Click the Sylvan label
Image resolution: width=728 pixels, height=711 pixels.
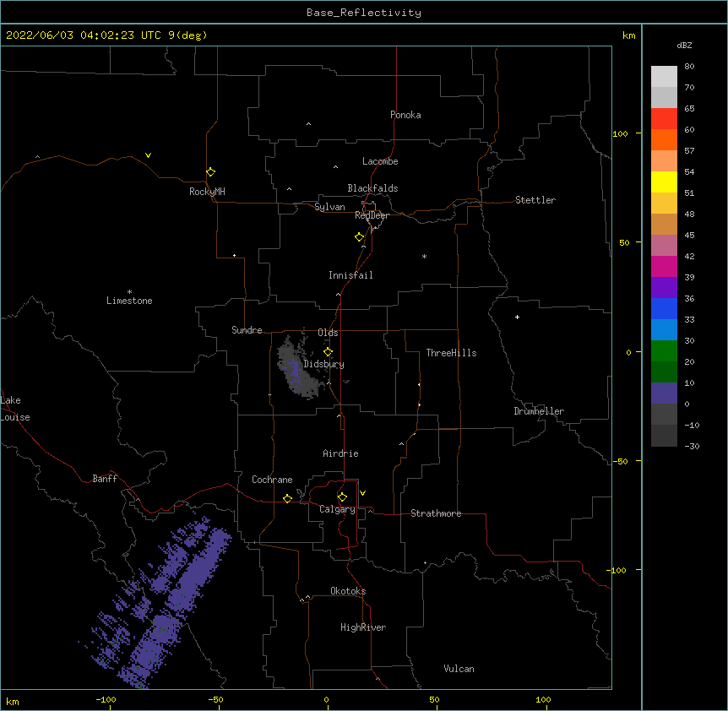[x=329, y=207]
